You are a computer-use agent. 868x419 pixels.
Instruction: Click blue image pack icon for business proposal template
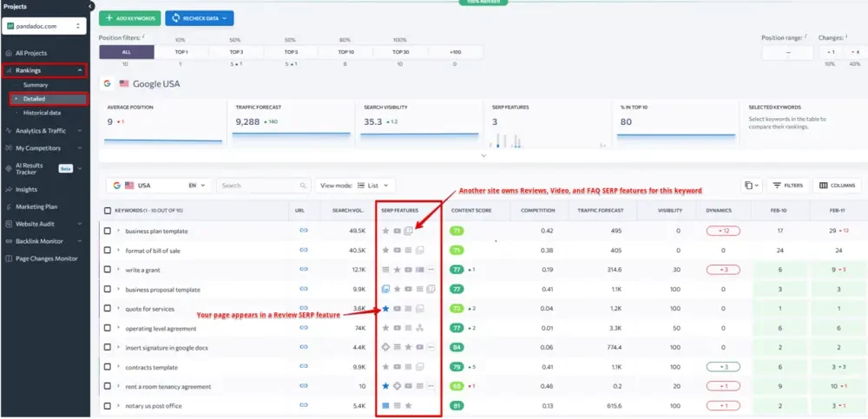(386, 289)
